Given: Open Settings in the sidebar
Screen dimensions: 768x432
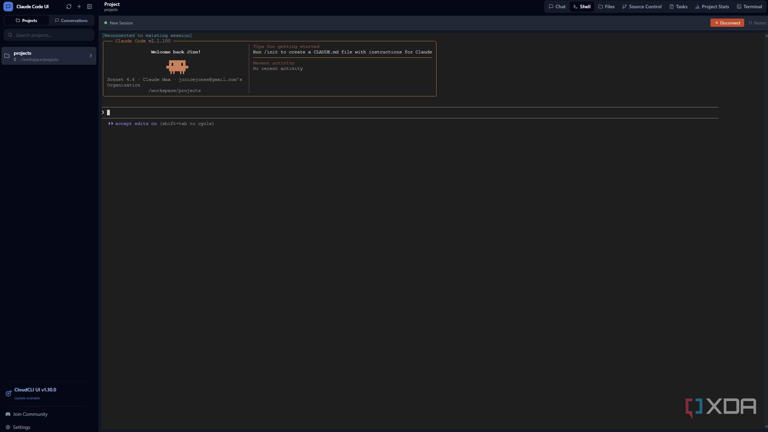Looking at the screenshot, I should tap(21, 427).
